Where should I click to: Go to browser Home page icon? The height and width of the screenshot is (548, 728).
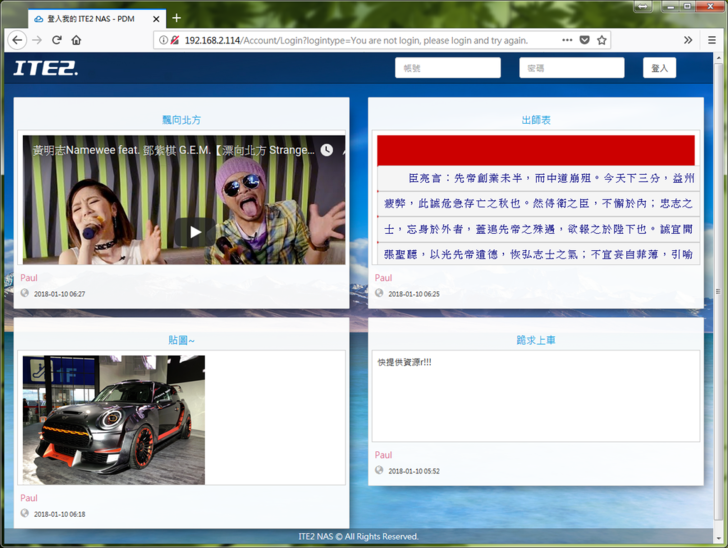coord(76,40)
